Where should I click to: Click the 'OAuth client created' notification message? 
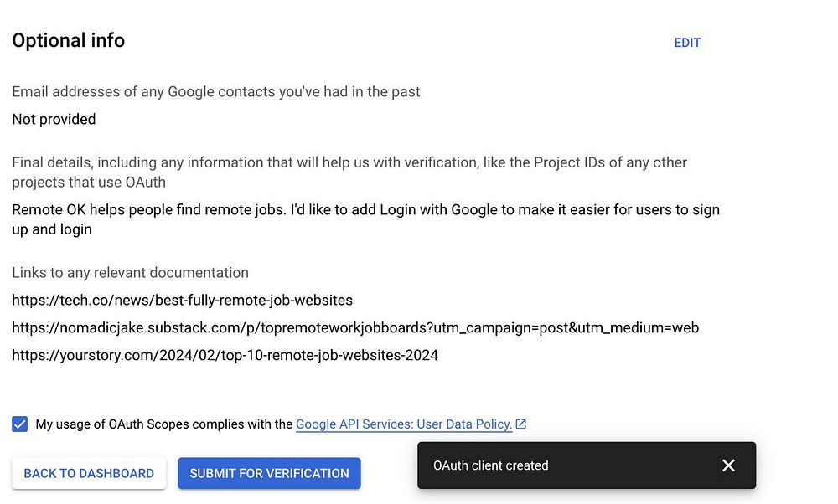[x=490, y=465]
